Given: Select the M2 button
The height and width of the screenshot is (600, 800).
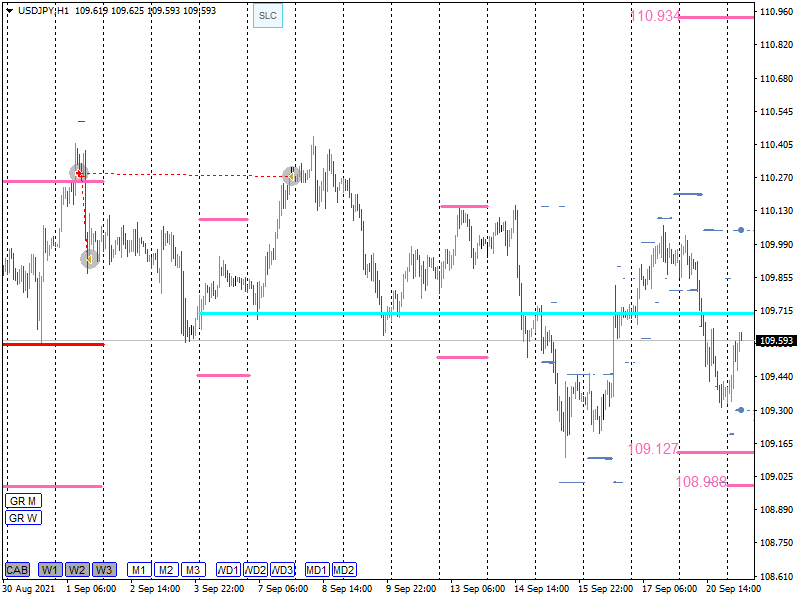Looking at the screenshot, I should [x=166, y=570].
